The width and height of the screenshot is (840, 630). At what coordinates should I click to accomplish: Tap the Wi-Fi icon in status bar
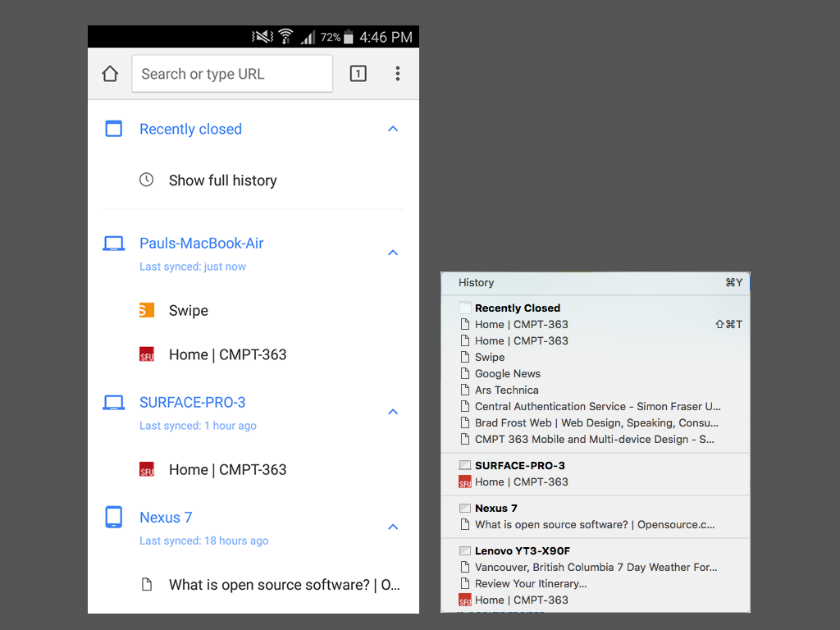coord(286,36)
